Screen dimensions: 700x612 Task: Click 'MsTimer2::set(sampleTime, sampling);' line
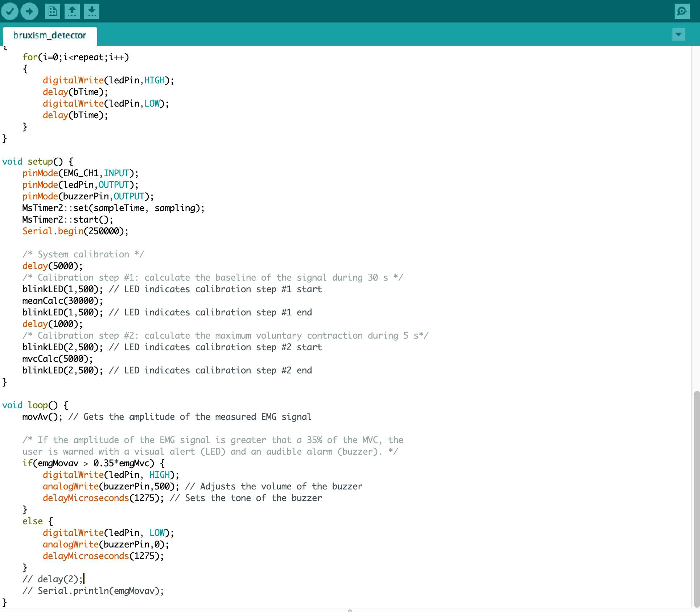tap(114, 208)
